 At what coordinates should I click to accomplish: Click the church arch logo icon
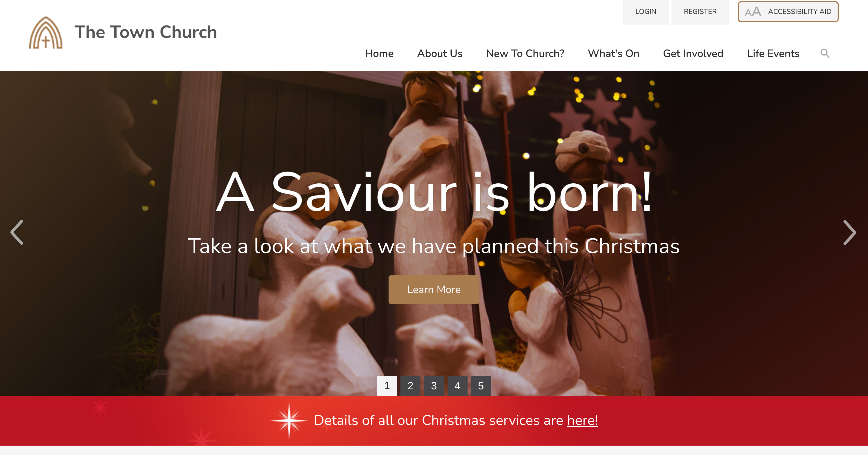click(46, 33)
